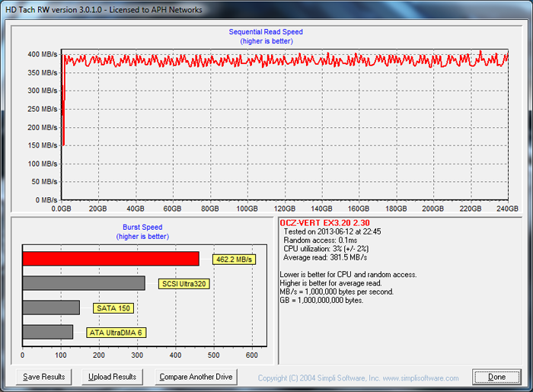Screen dimensions: 533x392
Task: Close the benchmark with Done
Action: pyautogui.click(x=496, y=377)
